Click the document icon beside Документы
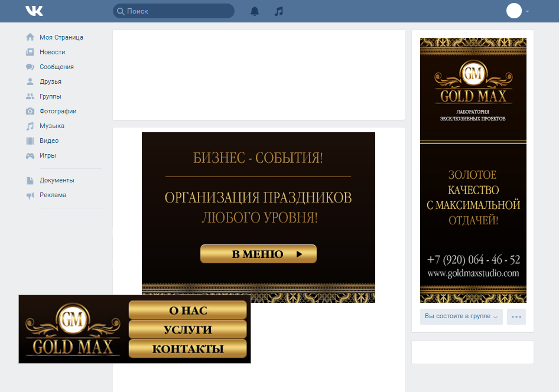 click(30, 181)
